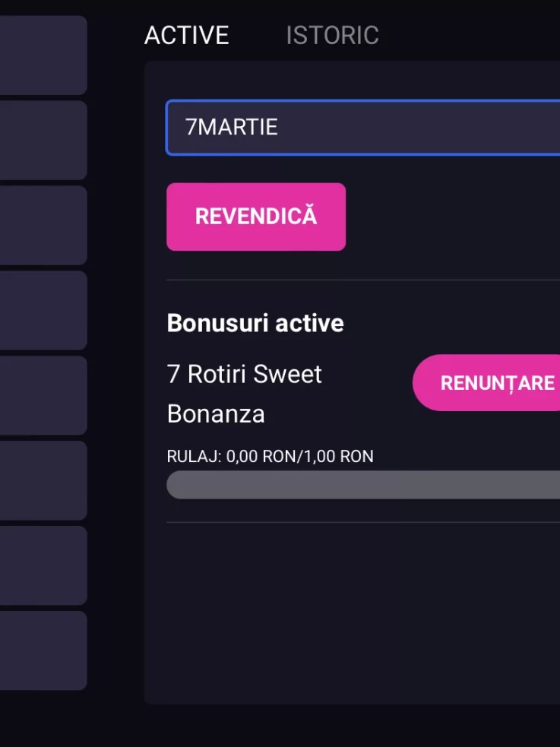Click RENUNȚARE for the Sweet Bonanza bonus
The image size is (560, 747).
tap(486, 382)
